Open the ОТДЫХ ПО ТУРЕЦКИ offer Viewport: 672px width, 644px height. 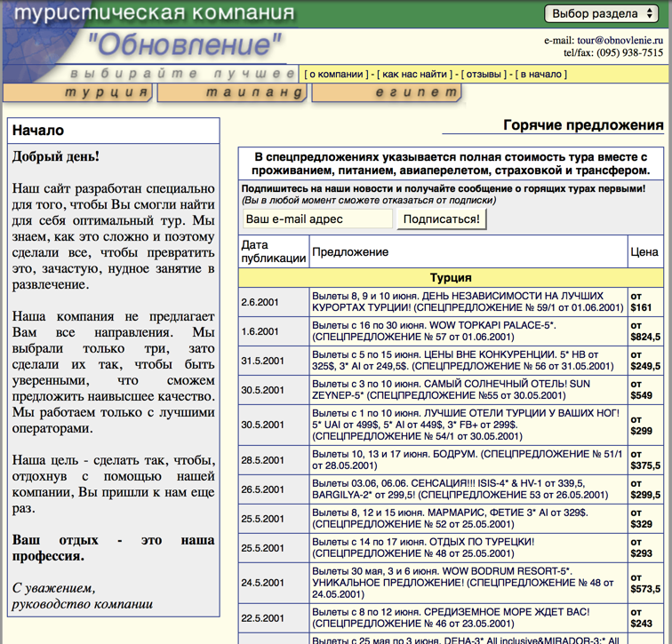[x=423, y=548]
